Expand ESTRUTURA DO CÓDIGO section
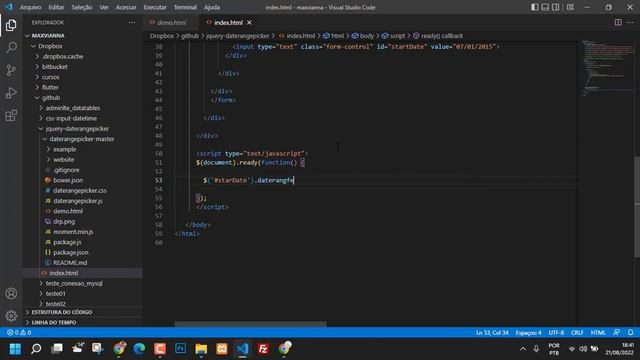 pos(62,312)
